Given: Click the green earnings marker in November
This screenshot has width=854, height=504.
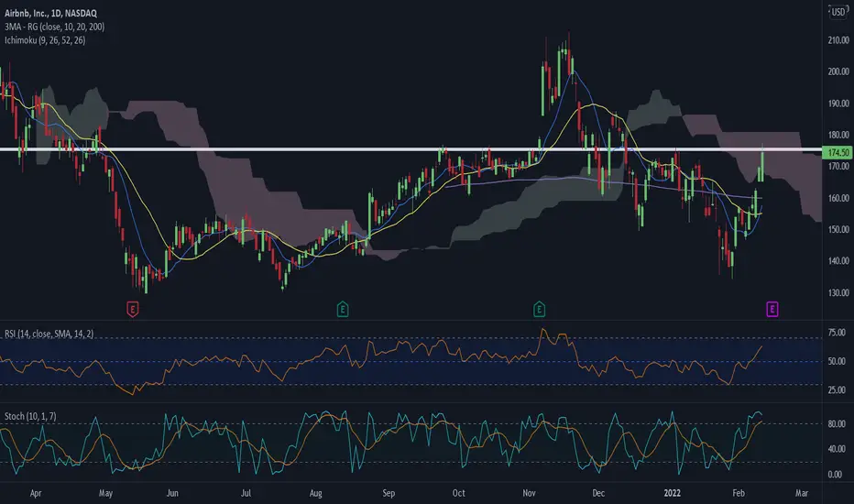Looking at the screenshot, I should pyautogui.click(x=539, y=309).
